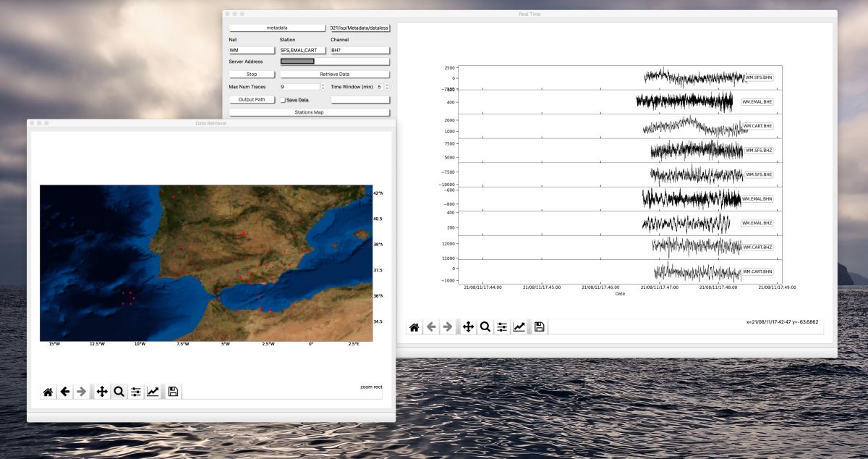
Task: Reset trace view with Home icon in Real Time
Action: [x=414, y=327]
